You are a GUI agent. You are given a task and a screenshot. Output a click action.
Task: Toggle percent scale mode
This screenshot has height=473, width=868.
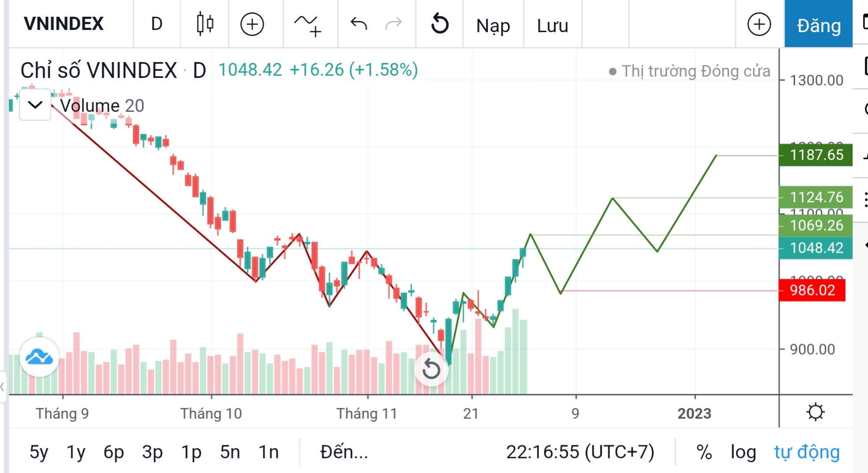pos(704,452)
